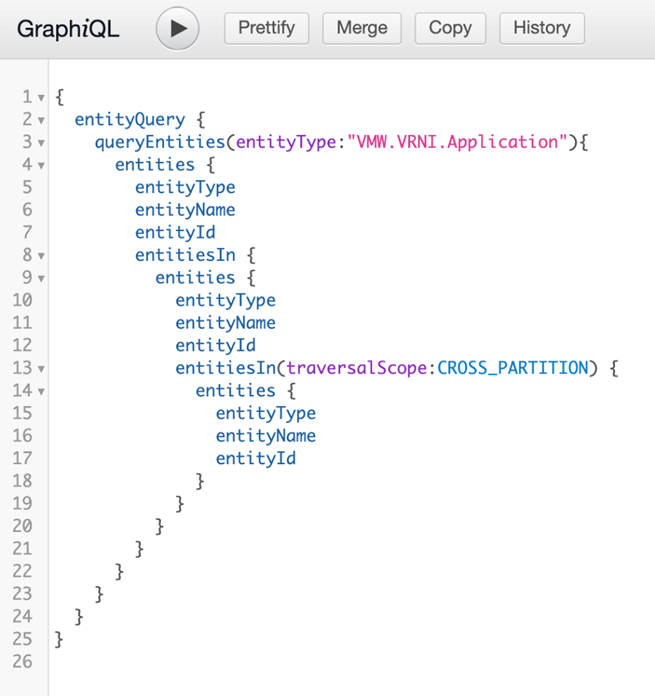
Task: Place cursor on empty line 26
Action: pyautogui.click(x=200, y=661)
